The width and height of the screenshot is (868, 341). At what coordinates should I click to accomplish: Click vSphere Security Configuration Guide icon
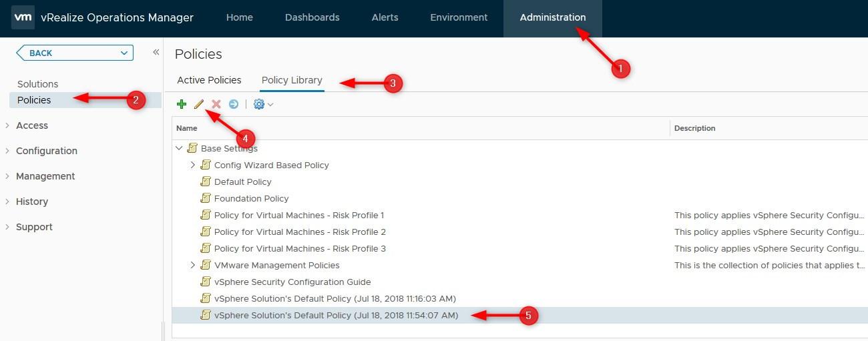(x=206, y=282)
